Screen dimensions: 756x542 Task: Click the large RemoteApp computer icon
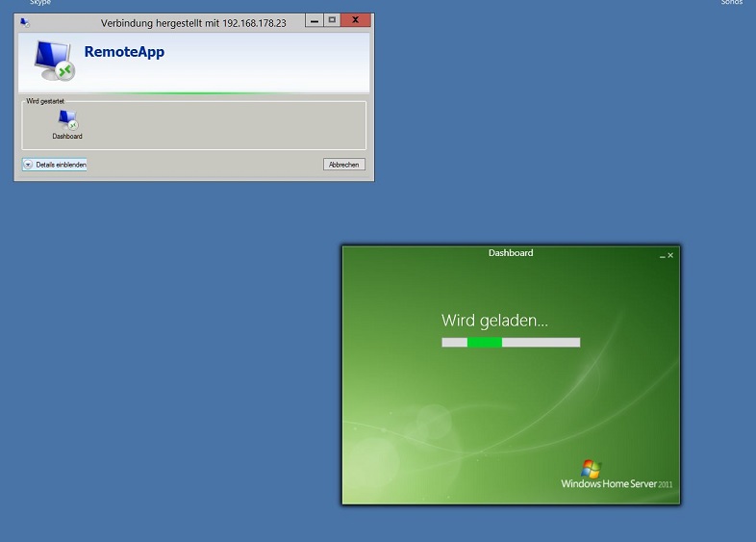pyautogui.click(x=54, y=60)
